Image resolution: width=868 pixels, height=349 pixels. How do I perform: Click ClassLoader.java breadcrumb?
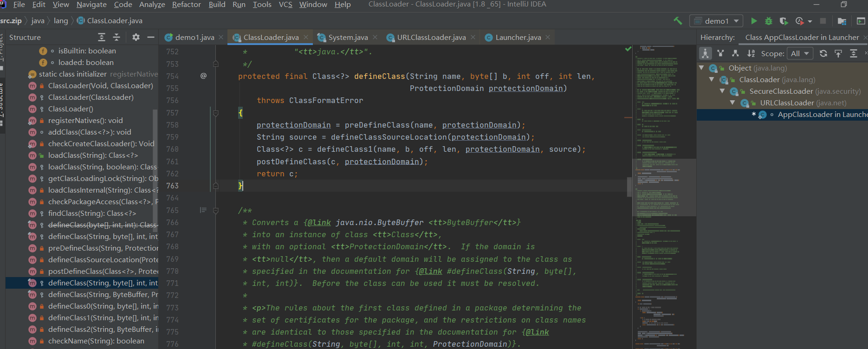pos(110,21)
